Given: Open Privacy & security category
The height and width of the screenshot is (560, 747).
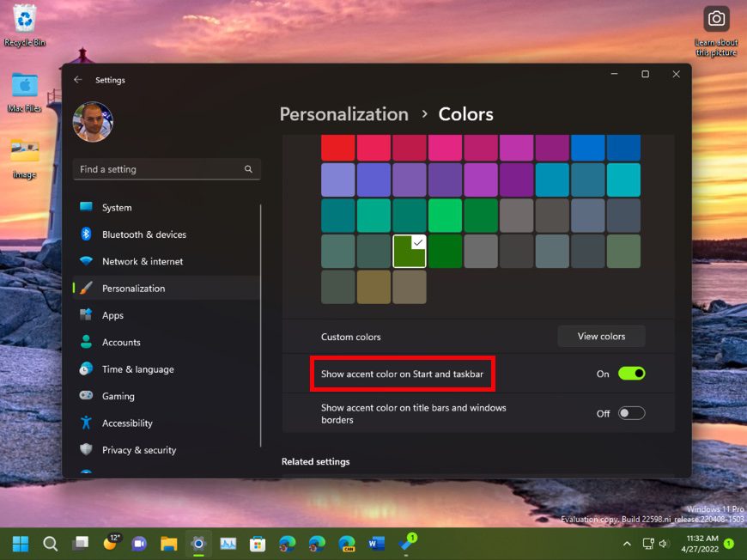Looking at the screenshot, I should coord(167,450).
